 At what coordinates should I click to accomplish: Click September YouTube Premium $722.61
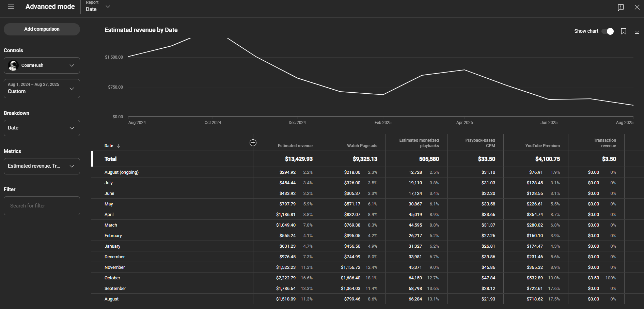click(535, 289)
